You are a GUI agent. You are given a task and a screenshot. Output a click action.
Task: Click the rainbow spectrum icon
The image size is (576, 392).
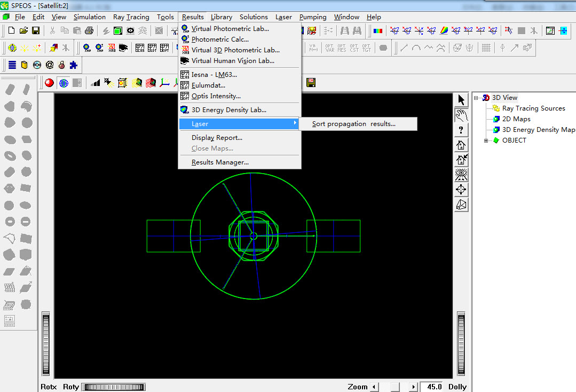(x=377, y=30)
